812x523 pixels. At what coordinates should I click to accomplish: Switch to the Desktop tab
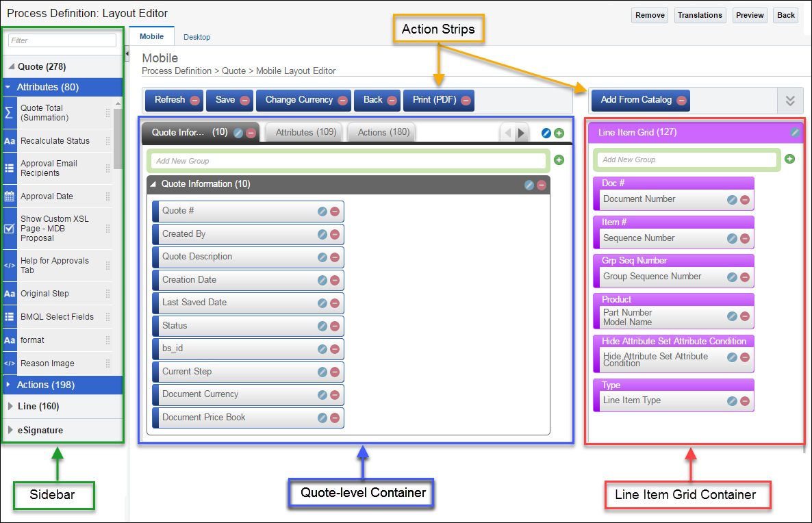tap(196, 37)
